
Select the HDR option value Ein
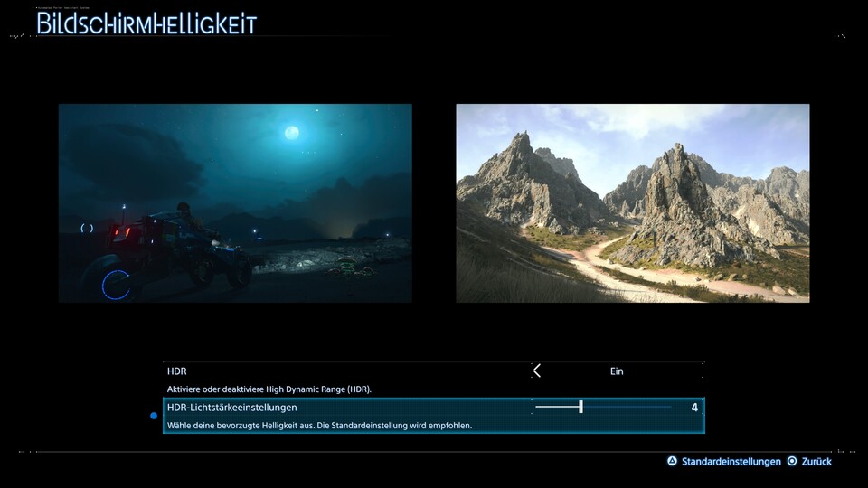point(617,371)
